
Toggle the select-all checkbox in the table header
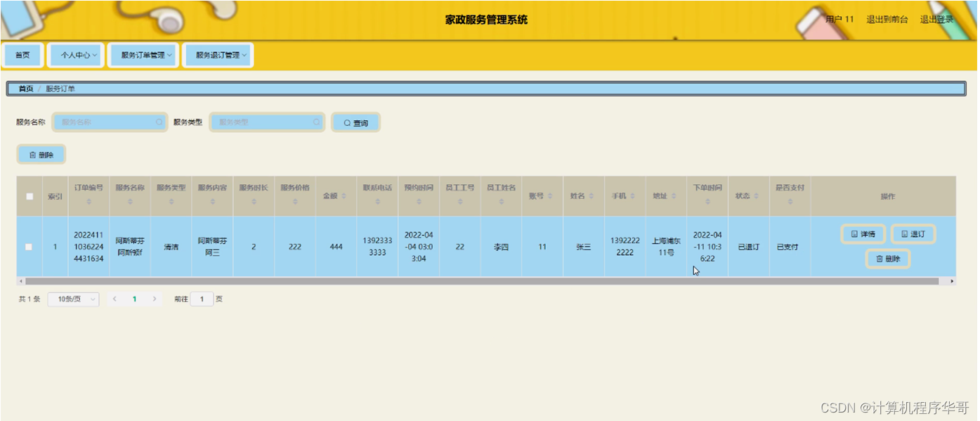tap(29, 197)
